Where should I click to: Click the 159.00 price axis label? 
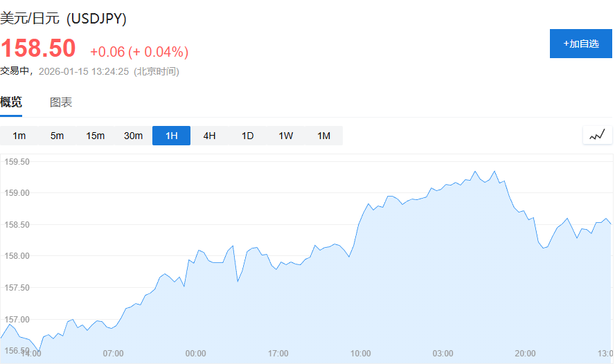tap(17, 193)
